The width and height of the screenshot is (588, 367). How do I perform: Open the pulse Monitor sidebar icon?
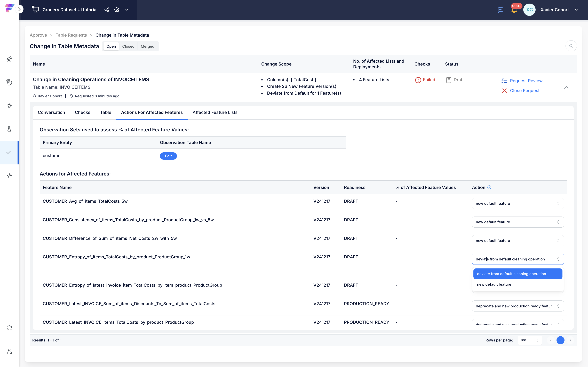coord(9,175)
